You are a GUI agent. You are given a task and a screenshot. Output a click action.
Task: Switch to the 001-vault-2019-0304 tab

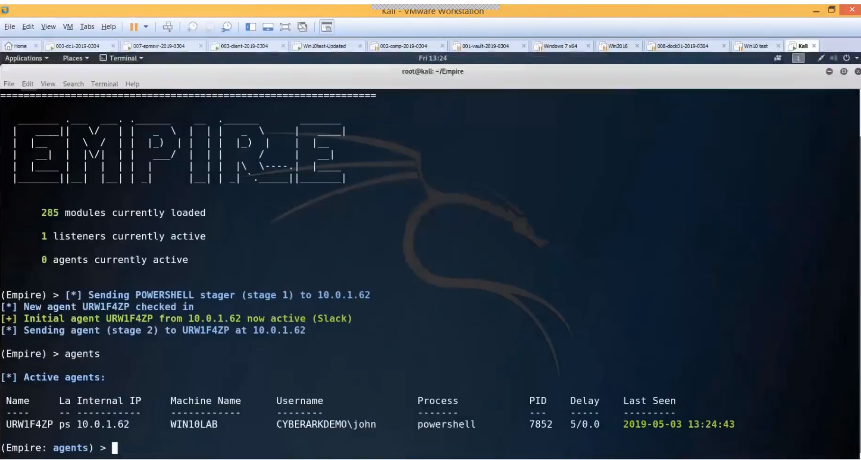pyautogui.click(x=489, y=46)
